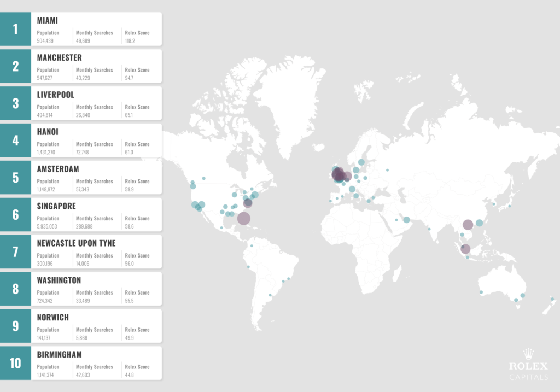
Task: Select the number 10 badge beside Birmingham
Action: (15, 362)
